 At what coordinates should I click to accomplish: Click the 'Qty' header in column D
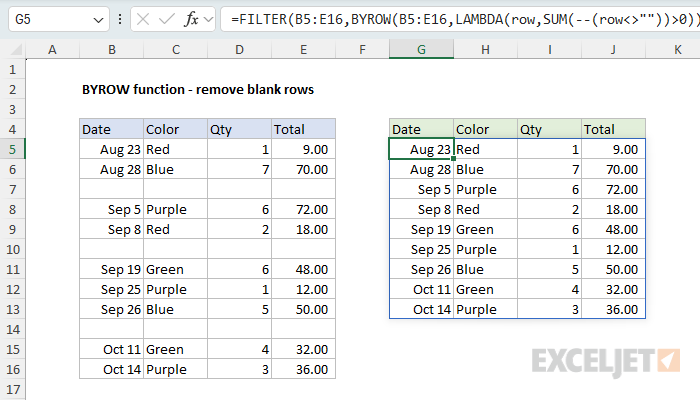(x=239, y=129)
